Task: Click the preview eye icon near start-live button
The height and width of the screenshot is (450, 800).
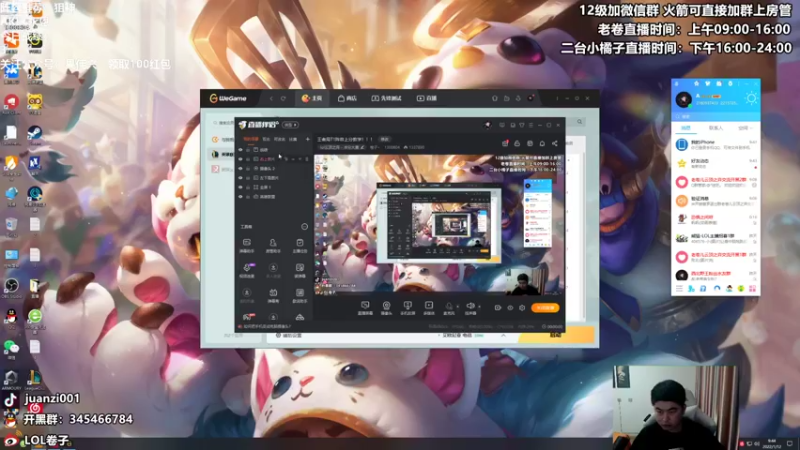Action: tap(510, 308)
